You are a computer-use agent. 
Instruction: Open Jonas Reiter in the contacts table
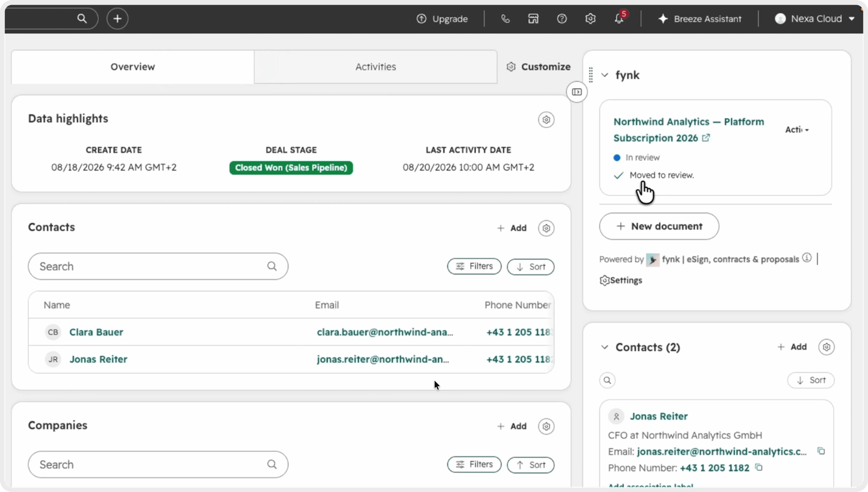[98, 359]
